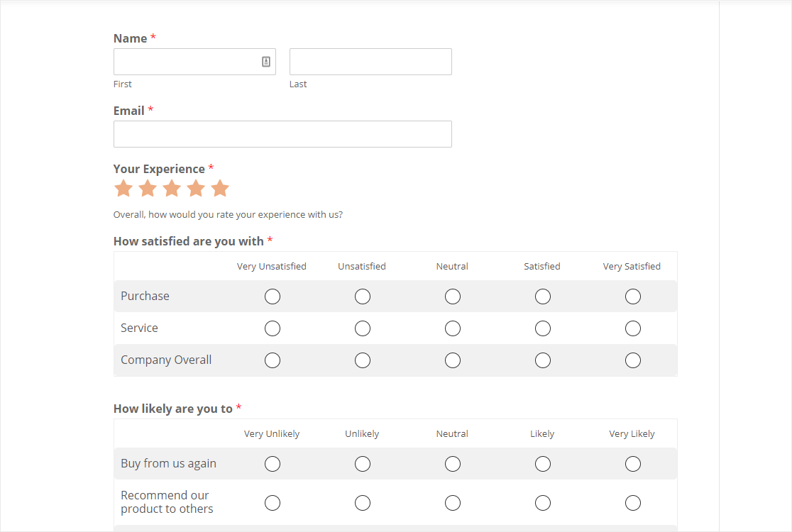The image size is (792, 532).
Task: Focus the Last name text box
Action: tap(370, 62)
